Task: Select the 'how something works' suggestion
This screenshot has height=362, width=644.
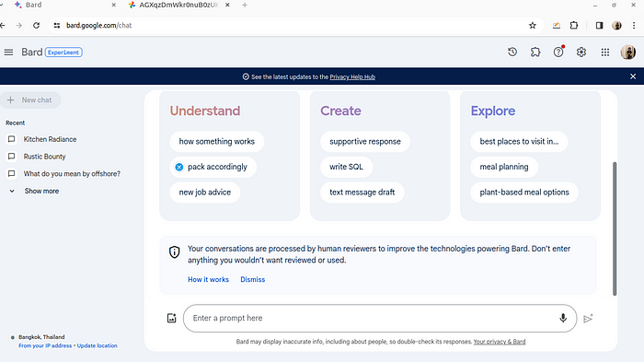Action: (217, 142)
